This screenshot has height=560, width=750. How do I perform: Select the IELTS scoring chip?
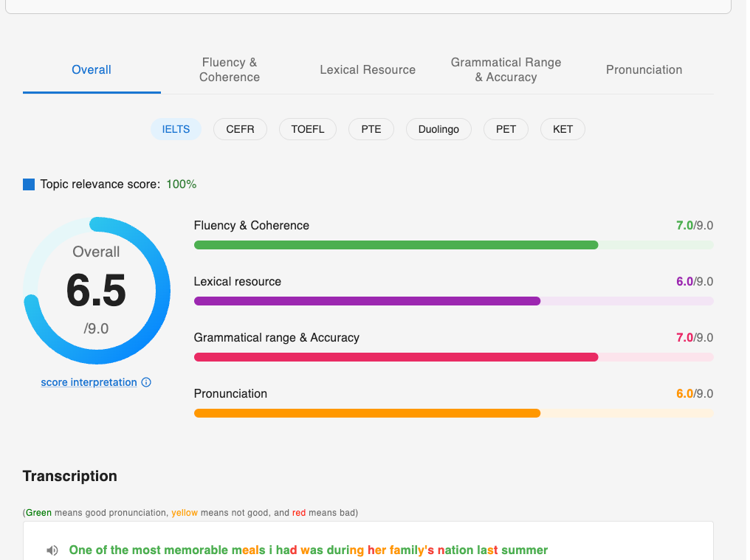point(176,129)
